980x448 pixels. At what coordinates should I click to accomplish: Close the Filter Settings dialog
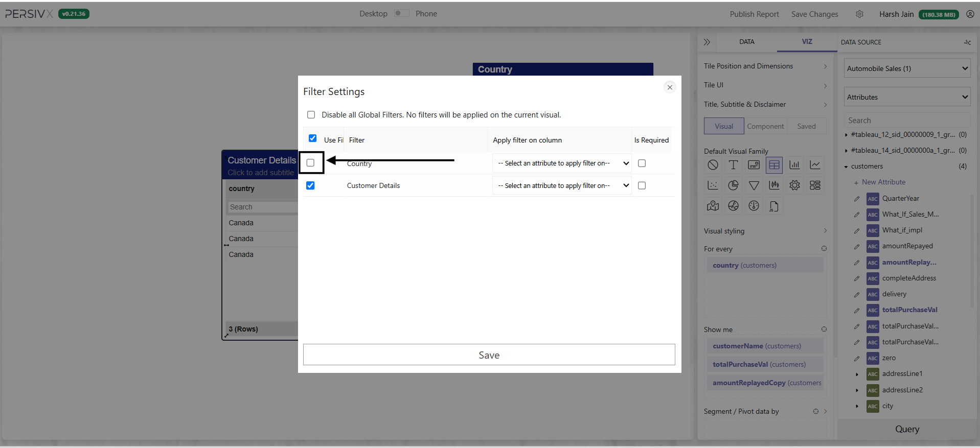click(x=670, y=87)
